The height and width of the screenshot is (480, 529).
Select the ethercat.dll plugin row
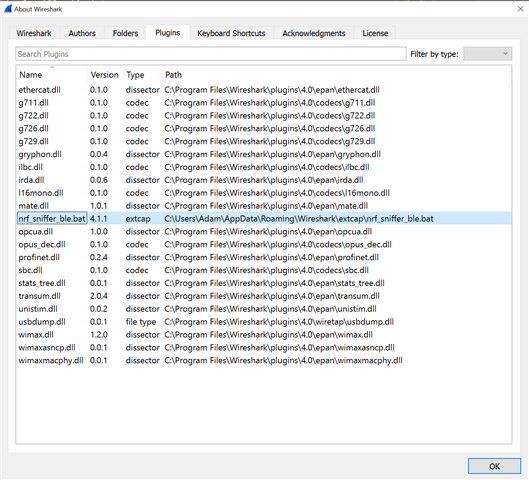tap(264, 90)
